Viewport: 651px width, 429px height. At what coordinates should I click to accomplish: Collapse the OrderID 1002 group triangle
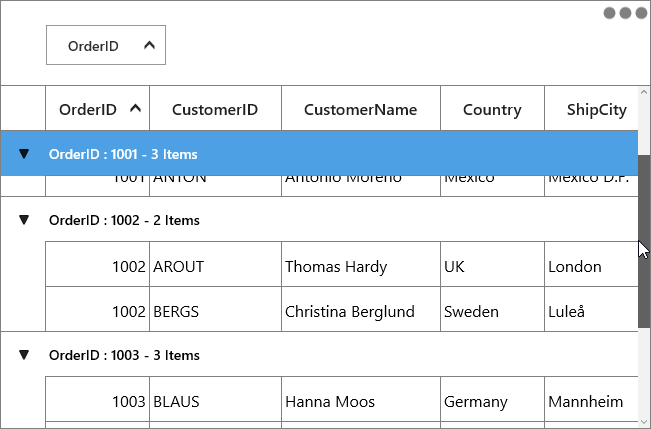coord(24,220)
